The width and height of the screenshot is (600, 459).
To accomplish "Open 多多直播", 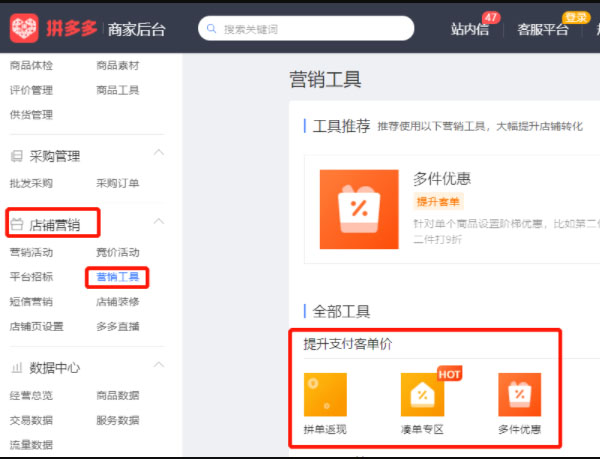I will (118, 326).
